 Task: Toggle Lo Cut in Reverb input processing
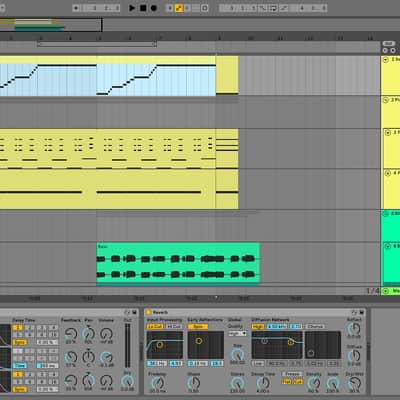pos(155,327)
